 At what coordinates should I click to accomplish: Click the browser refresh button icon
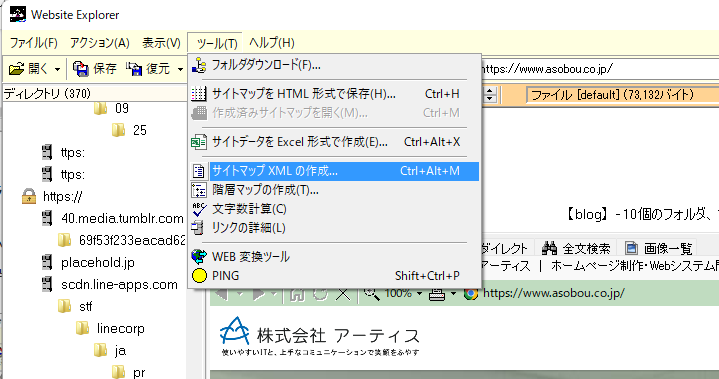pyautogui.click(x=320, y=294)
